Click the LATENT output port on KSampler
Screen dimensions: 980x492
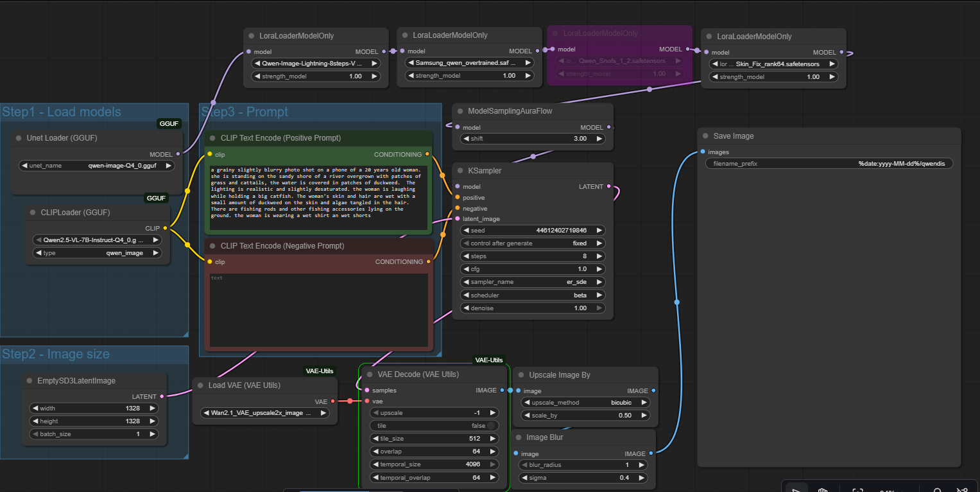point(608,187)
